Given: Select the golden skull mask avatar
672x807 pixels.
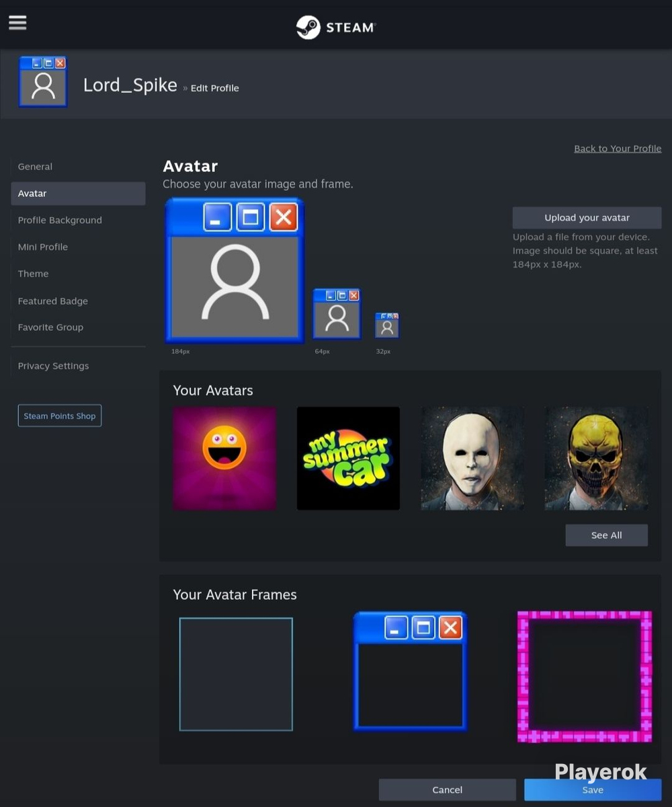Looking at the screenshot, I should tap(596, 458).
